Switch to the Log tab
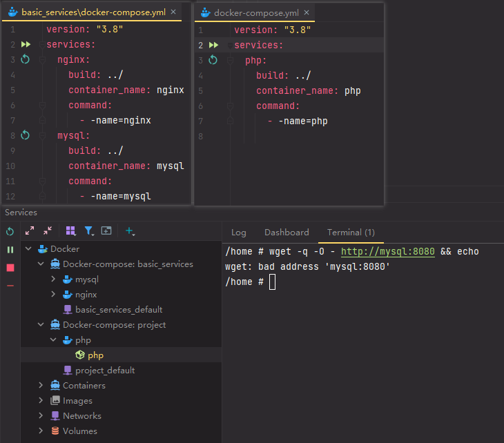504x443 pixels. click(238, 233)
